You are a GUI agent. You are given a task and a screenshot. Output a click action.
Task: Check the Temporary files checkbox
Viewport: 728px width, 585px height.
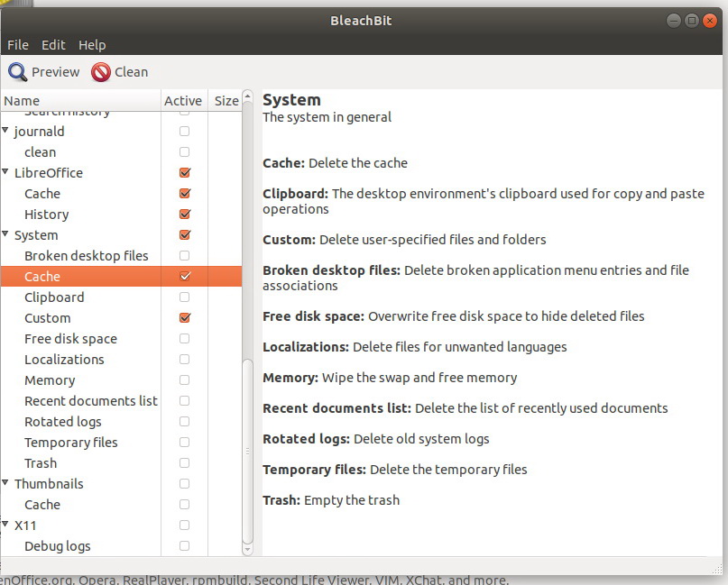[x=184, y=442]
